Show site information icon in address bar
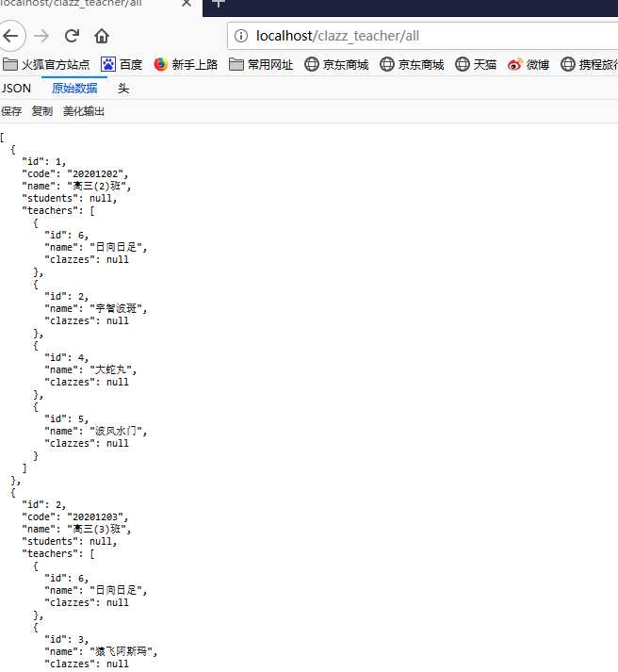The image size is (618, 672). pyautogui.click(x=241, y=36)
